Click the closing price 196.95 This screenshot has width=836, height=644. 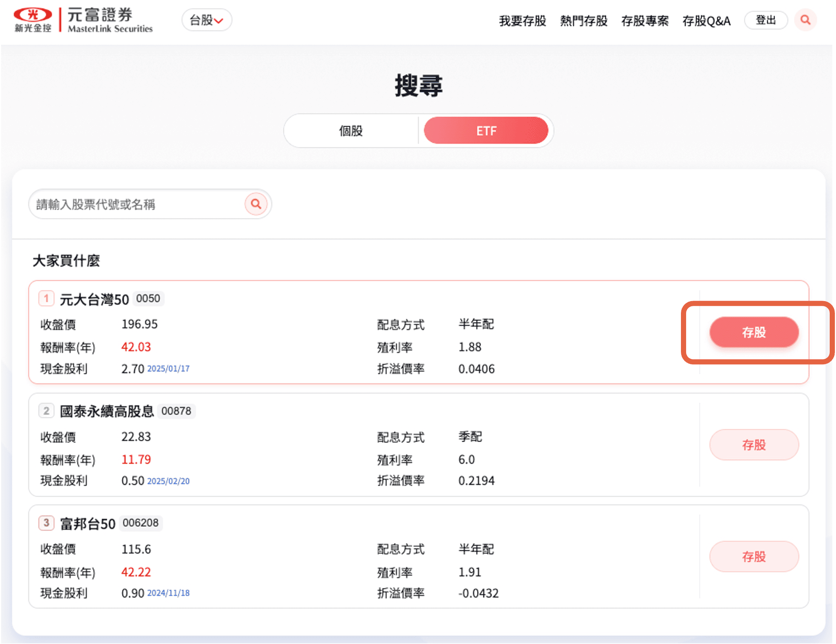(140, 324)
